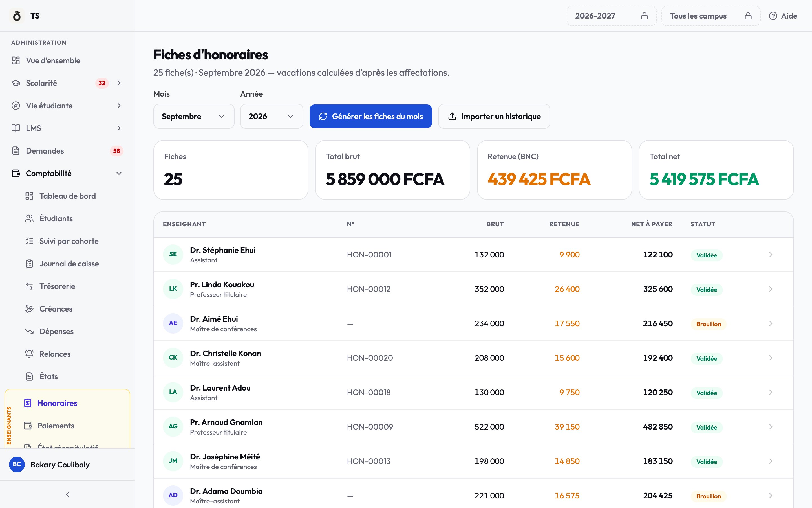
Task: Open the row chevron for Dr. Stéphanie Ehui
Action: [x=770, y=255]
